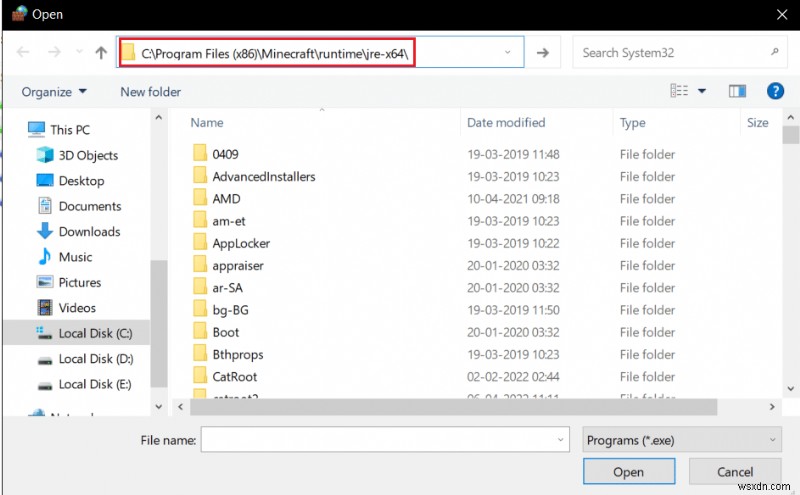Select the appraiser folder
This screenshot has width=800, height=495.
click(238, 266)
